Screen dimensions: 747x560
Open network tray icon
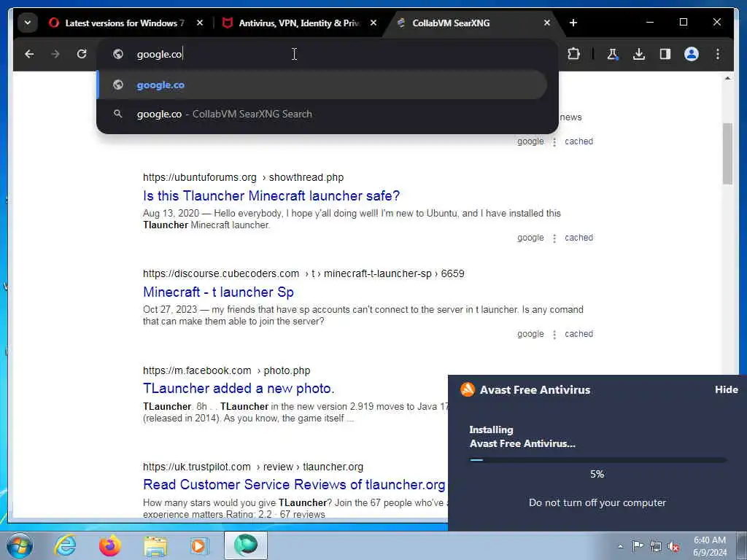pos(656,546)
